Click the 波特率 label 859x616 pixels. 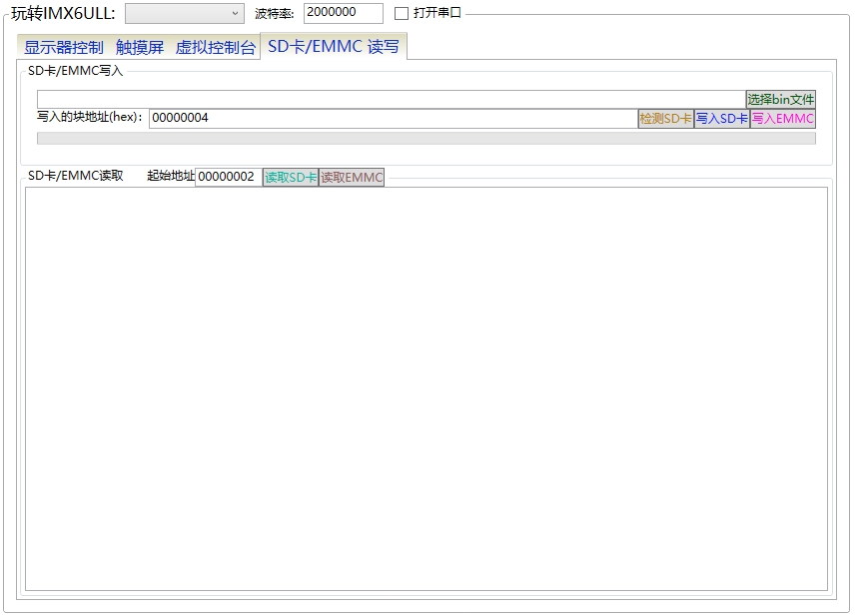click(275, 14)
